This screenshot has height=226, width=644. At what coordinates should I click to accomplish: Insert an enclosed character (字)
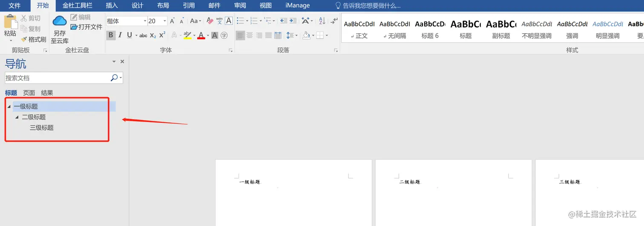224,35
